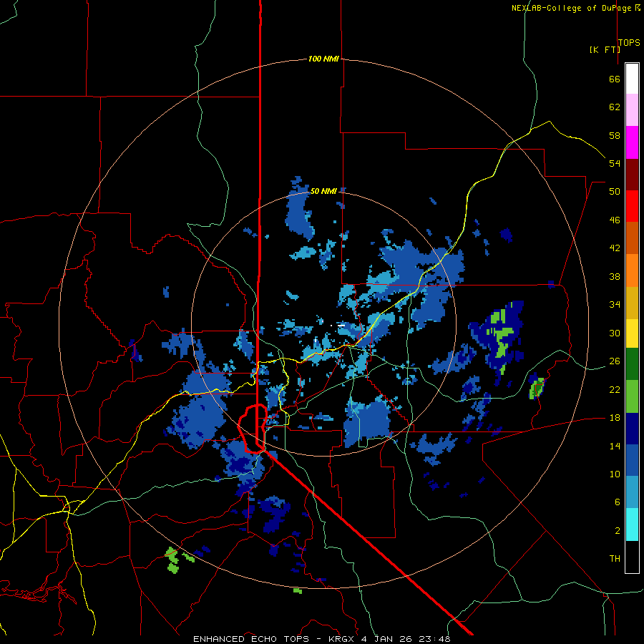Click the "KRGX" radar site identifier

pos(341,639)
